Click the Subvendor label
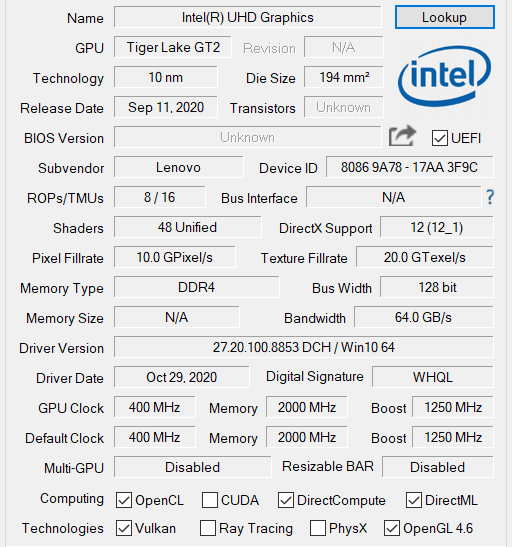The width and height of the screenshot is (512, 547). coord(71,168)
